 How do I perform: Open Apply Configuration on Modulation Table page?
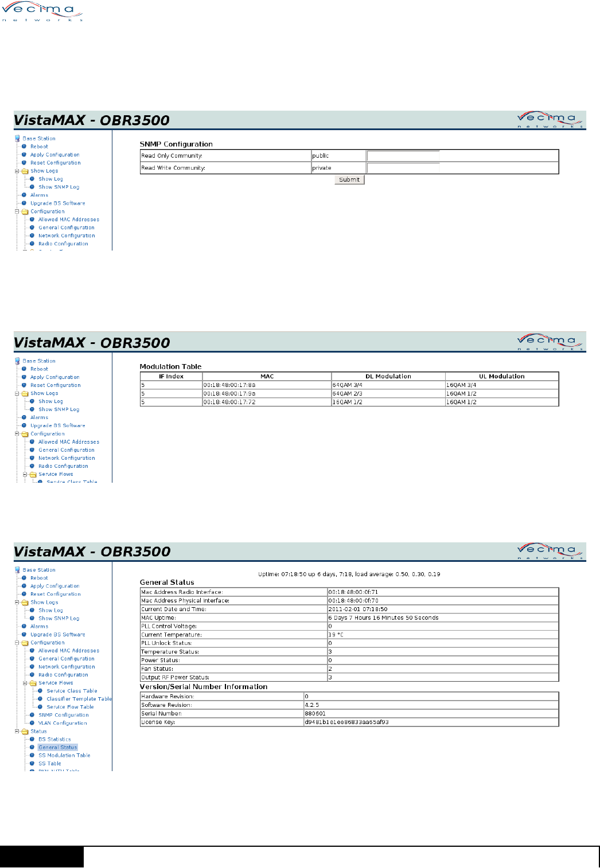[x=55, y=377]
